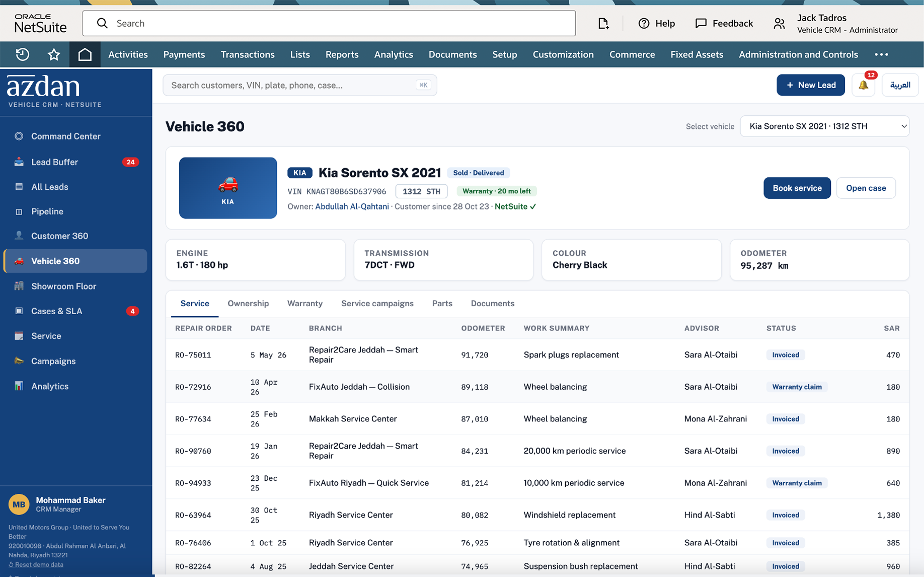Click the Open case button

[x=866, y=188]
